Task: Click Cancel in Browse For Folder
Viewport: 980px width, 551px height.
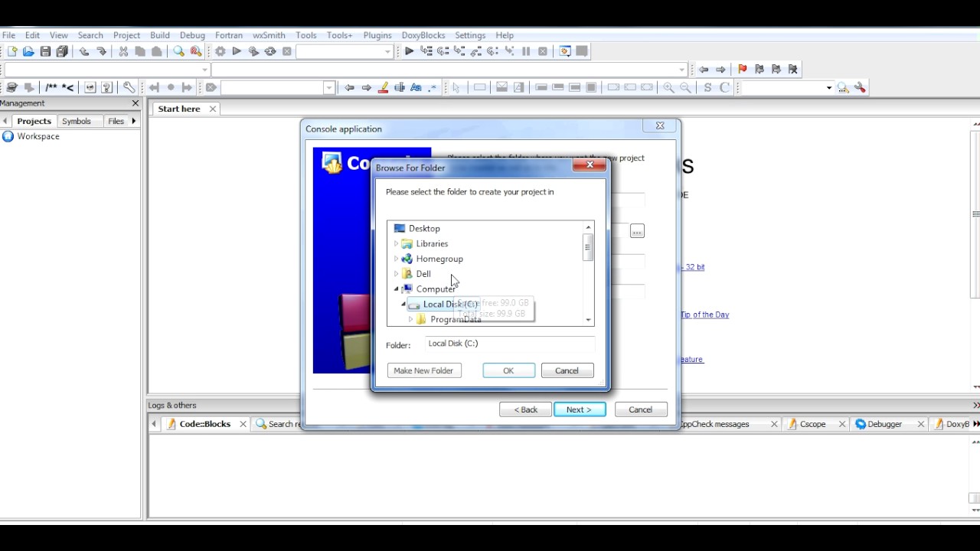Action: [x=567, y=370]
